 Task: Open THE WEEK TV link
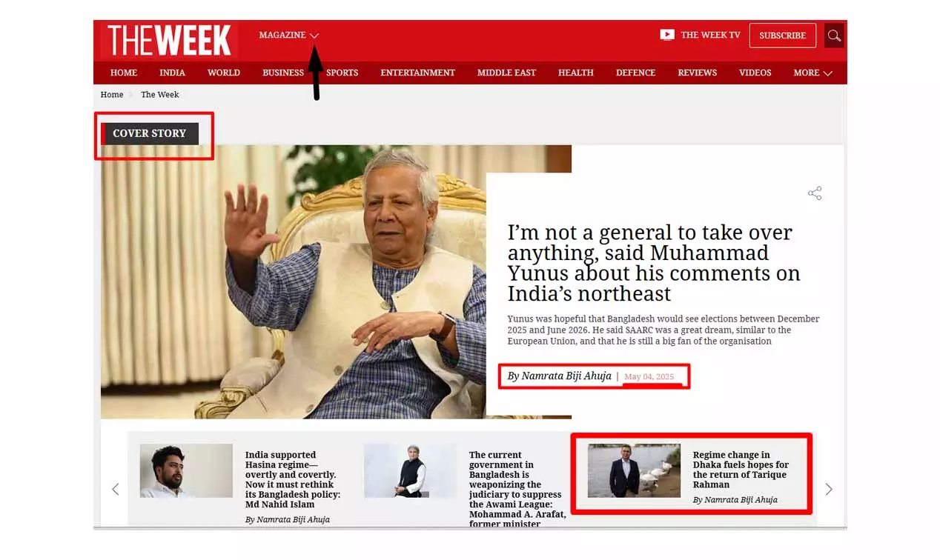pyautogui.click(x=710, y=35)
